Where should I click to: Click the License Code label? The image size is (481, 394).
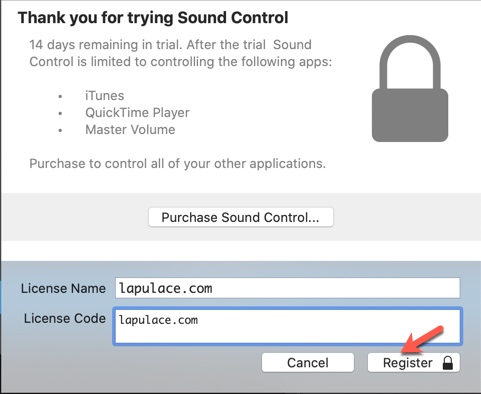tap(65, 318)
